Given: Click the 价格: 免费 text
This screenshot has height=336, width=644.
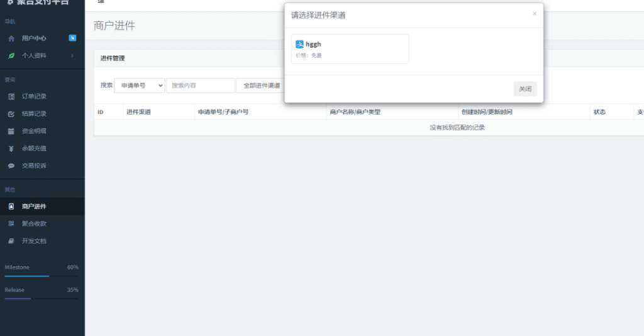Looking at the screenshot, I should click(308, 55).
